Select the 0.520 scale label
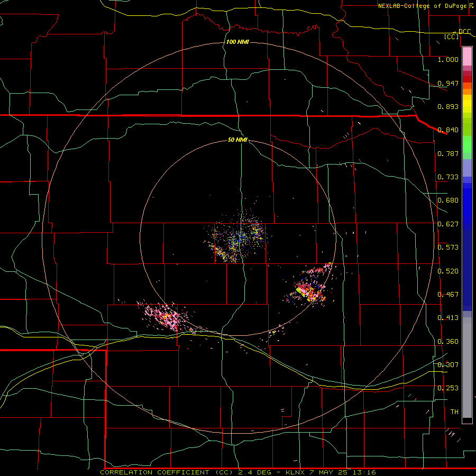This screenshot has height=476, width=476. pyautogui.click(x=448, y=271)
